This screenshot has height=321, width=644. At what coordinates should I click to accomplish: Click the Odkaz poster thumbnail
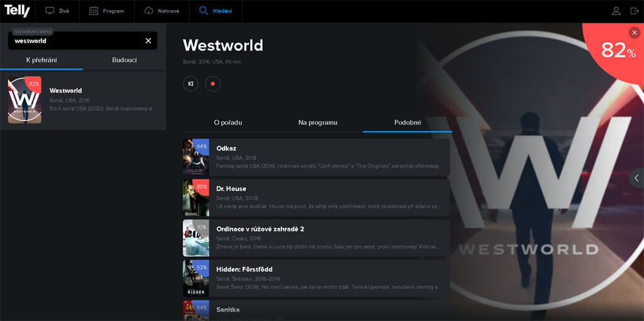(x=196, y=157)
